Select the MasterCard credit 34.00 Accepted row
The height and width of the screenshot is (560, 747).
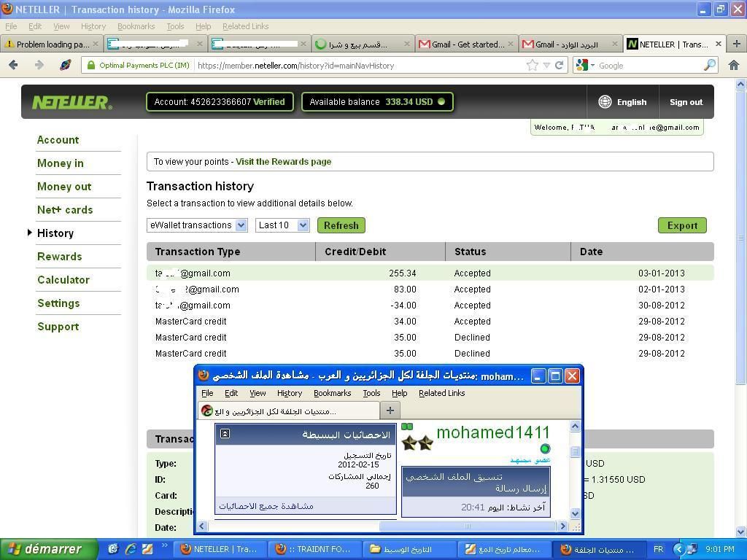pos(430,322)
